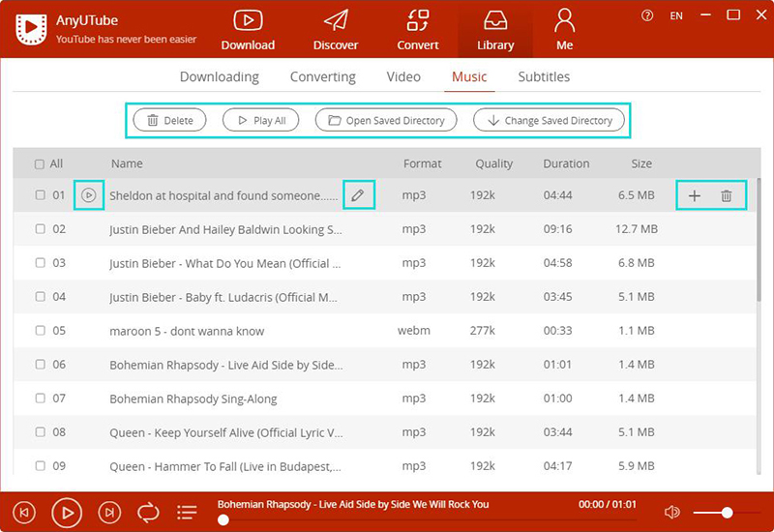Image resolution: width=774 pixels, height=532 pixels.
Task: Check the checkbox for track 09
Action: 40,465
